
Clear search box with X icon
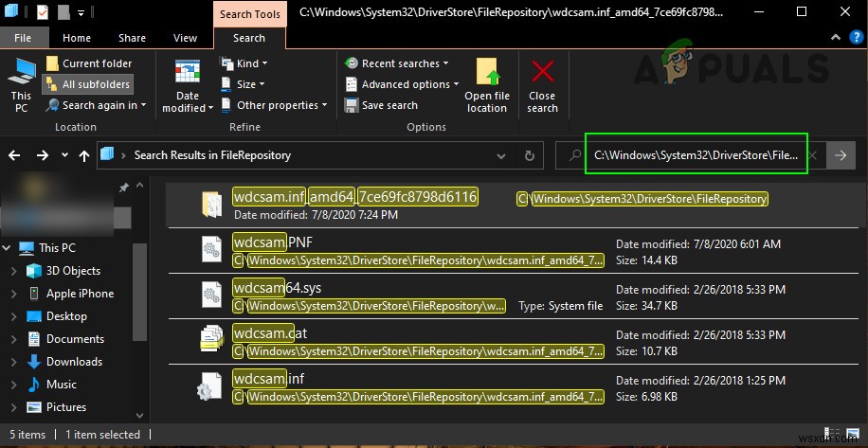(814, 155)
